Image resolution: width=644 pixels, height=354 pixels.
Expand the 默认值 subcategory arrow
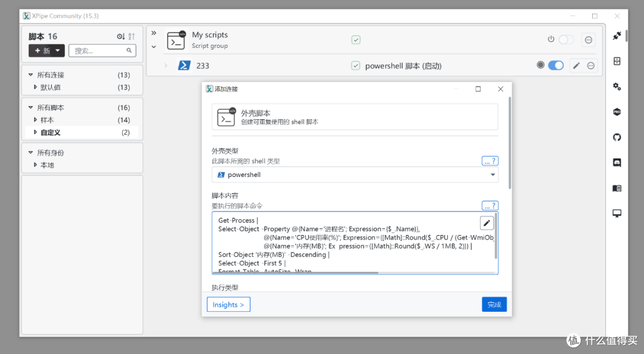(35, 87)
